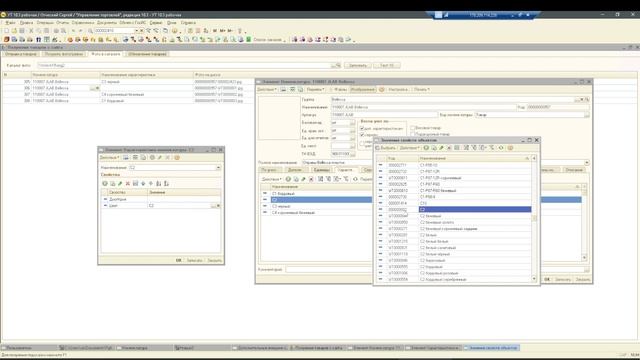Click the orange help icon in characteristic window toolbar

[177, 158]
